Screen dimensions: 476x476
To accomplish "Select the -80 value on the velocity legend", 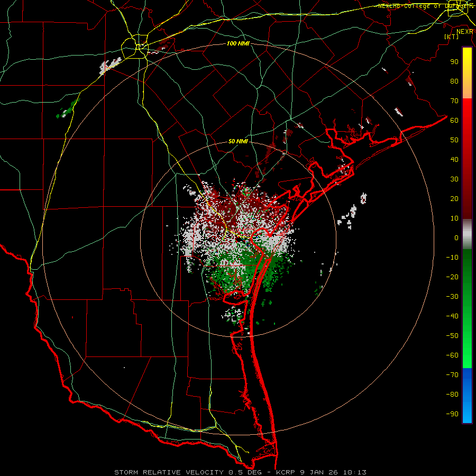I will [452, 395].
